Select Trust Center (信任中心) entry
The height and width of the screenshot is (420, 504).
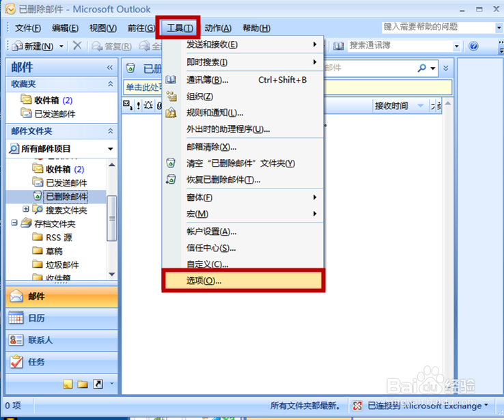point(243,248)
